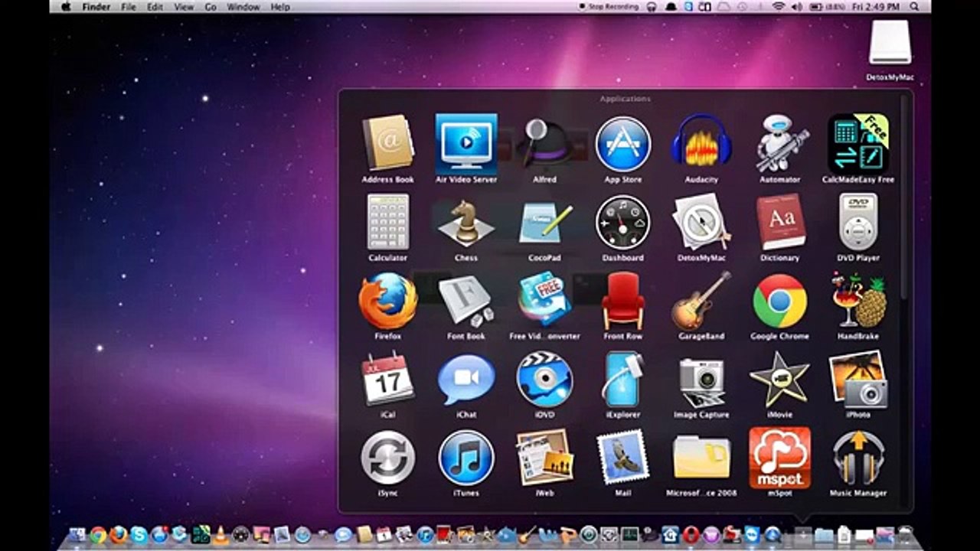Launch Google Chrome from Applications stack

click(x=779, y=302)
